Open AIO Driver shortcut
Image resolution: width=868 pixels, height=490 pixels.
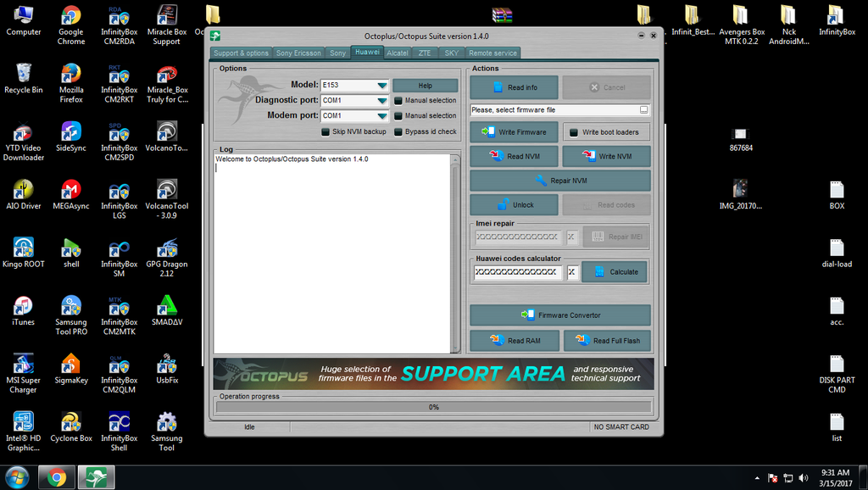pyautogui.click(x=23, y=195)
